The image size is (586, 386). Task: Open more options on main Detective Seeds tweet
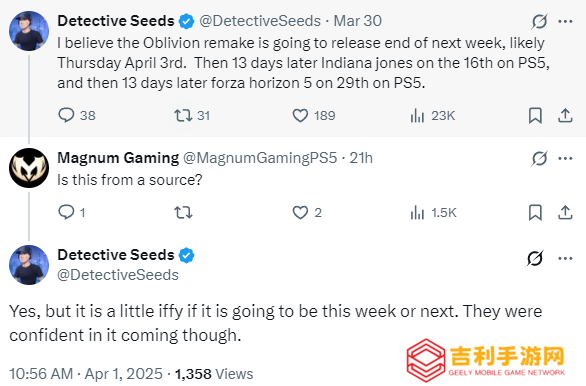coord(565,258)
